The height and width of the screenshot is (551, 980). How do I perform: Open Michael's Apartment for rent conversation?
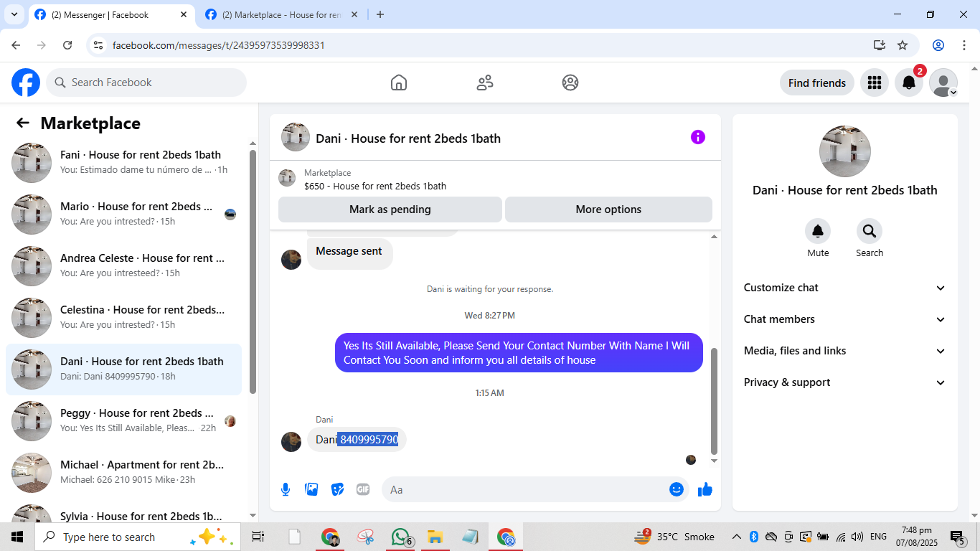[123, 473]
